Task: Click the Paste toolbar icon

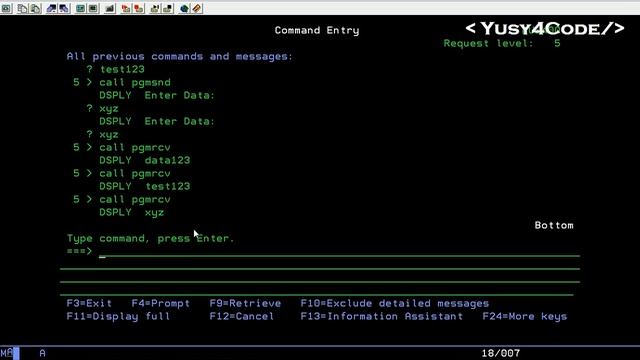Action: [x=36, y=8]
